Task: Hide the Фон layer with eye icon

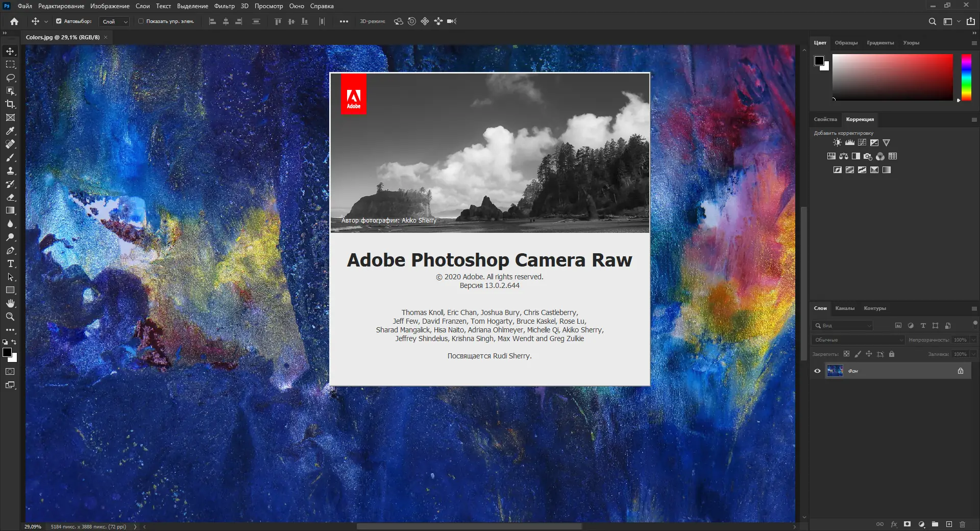Action: pos(817,371)
